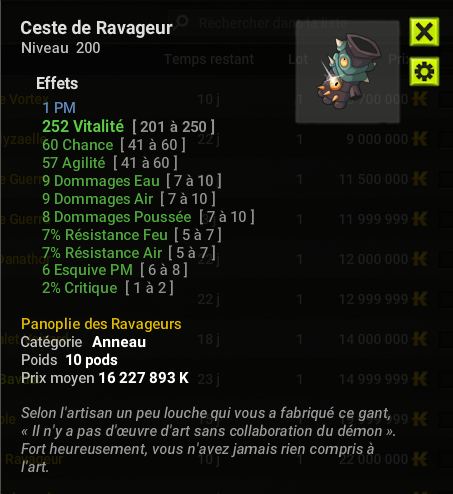Open item options gear button
The height and width of the screenshot is (494, 453).
click(424, 71)
